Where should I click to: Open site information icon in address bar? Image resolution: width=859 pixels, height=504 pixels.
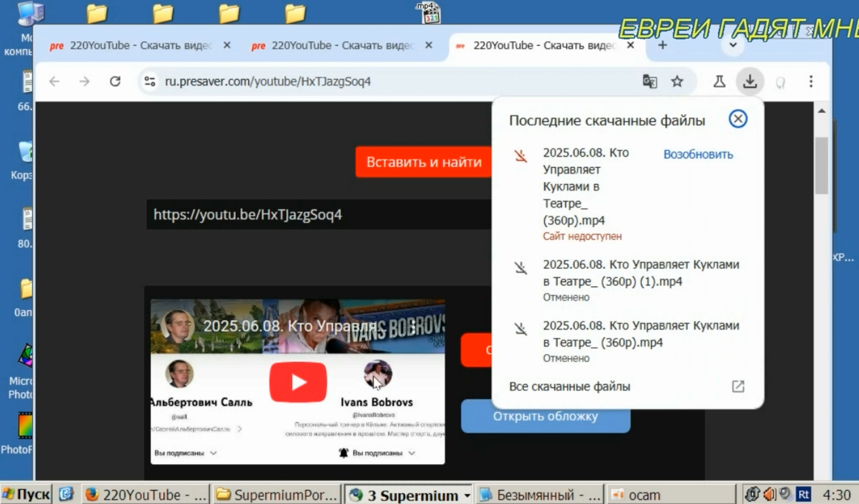149,81
